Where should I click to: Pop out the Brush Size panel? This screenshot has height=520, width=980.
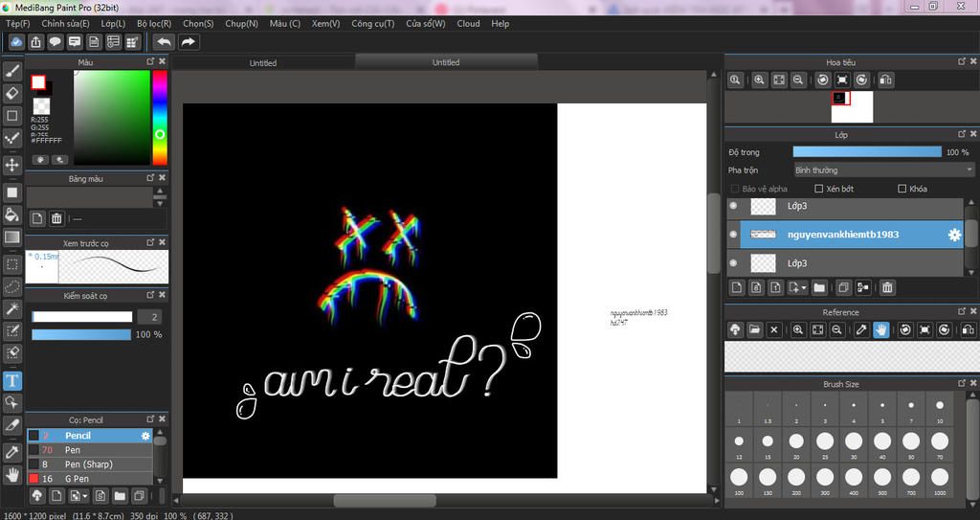pos(961,383)
